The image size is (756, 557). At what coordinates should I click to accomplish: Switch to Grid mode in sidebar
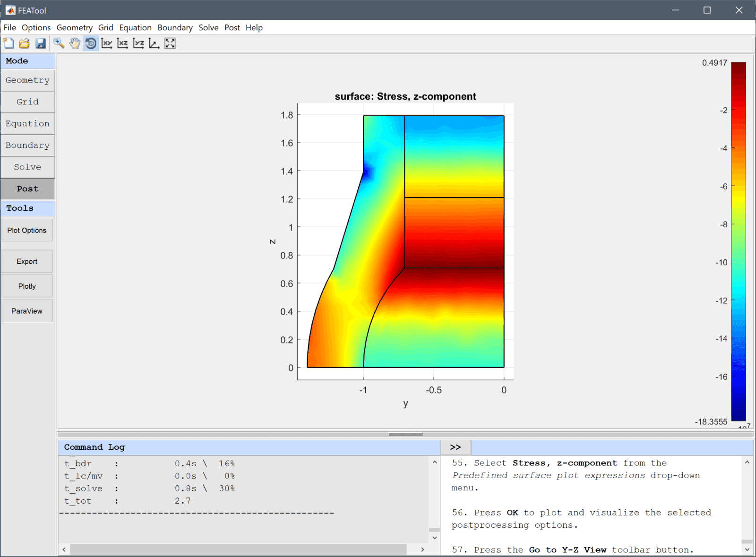point(27,102)
